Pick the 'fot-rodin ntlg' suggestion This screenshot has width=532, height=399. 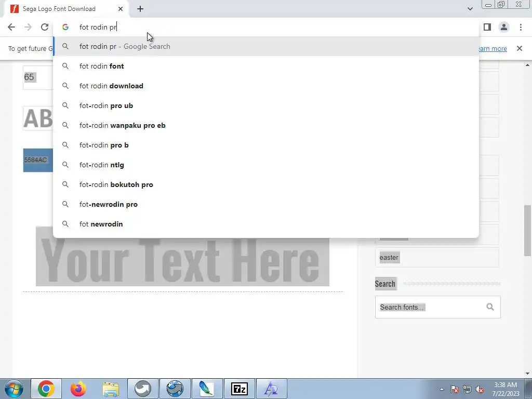pyautogui.click(x=266, y=165)
